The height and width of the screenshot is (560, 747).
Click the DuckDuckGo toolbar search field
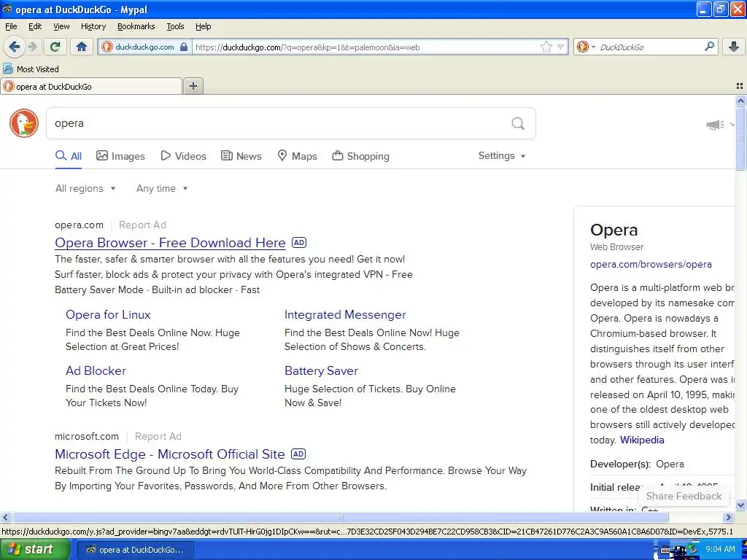(649, 47)
